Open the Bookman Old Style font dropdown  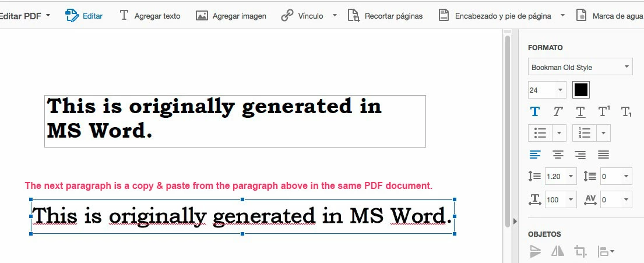(x=580, y=67)
